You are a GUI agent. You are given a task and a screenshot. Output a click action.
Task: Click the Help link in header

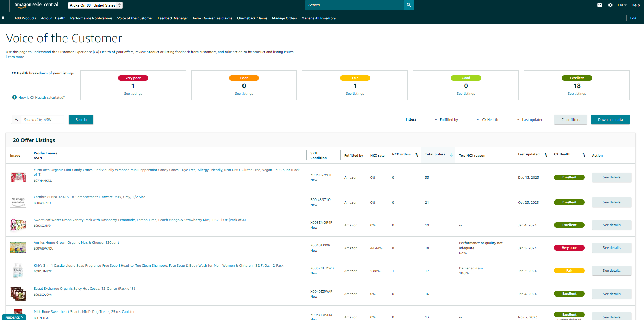click(x=635, y=5)
